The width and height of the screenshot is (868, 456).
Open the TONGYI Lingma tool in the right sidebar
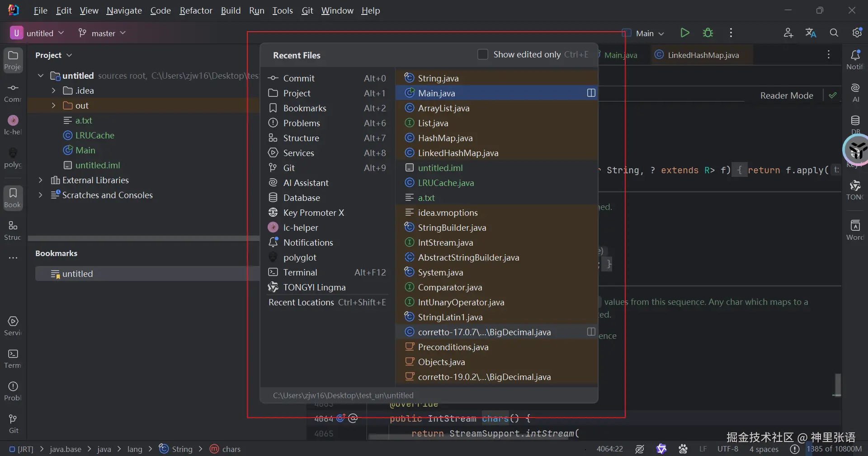click(855, 190)
